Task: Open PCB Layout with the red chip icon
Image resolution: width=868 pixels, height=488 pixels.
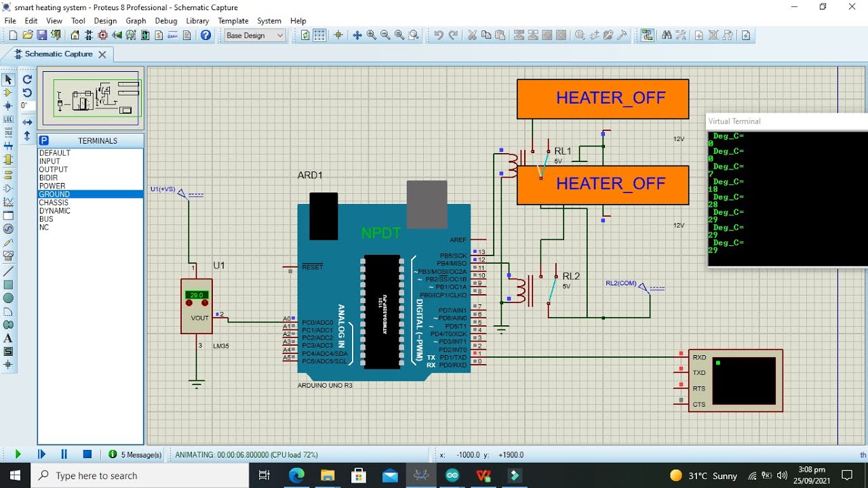Action: click(x=104, y=35)
